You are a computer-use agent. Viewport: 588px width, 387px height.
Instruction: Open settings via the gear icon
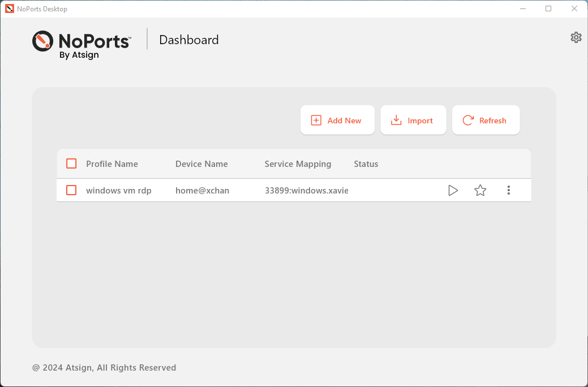pyautogui.click(x=576, y=37)
